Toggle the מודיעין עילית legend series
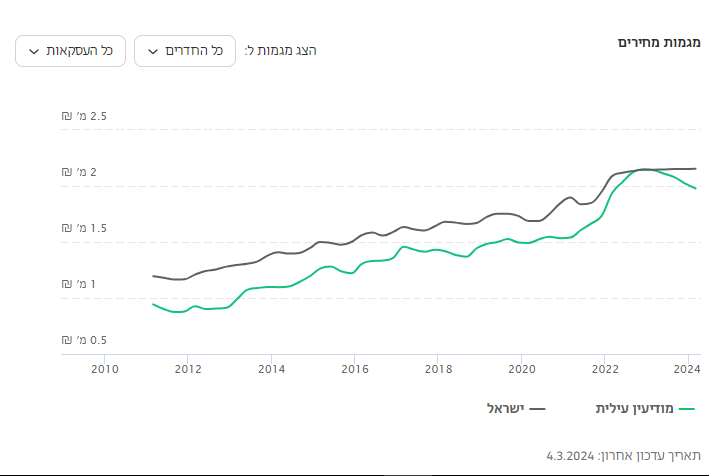 [x=635, y=409]
